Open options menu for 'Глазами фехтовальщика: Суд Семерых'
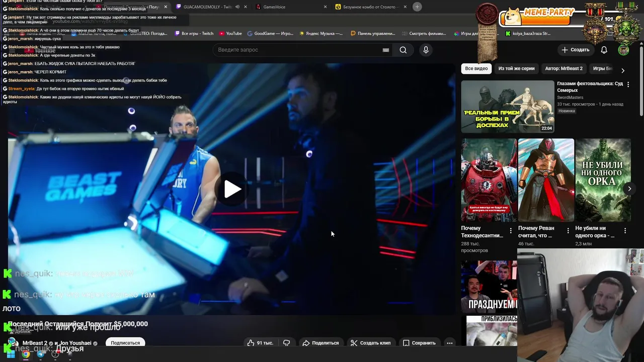This screenshot has width=644, height=362. [628, 84]
